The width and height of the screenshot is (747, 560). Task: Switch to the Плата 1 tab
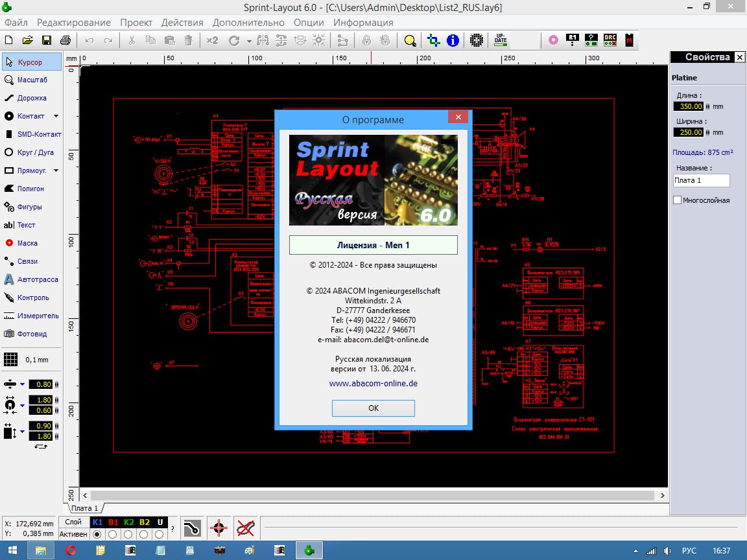point(85,508)
